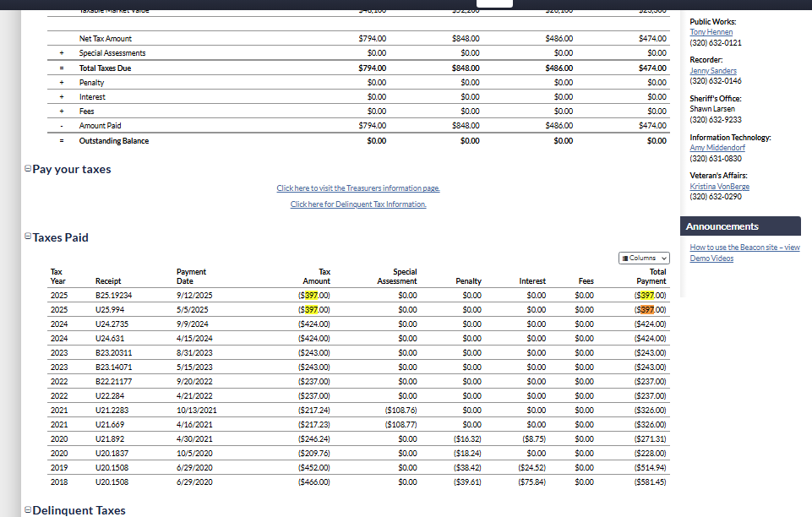Open Kristina VonBerge contact link
The width and height of the screenshot is (812, 517).
pos(719,186)
